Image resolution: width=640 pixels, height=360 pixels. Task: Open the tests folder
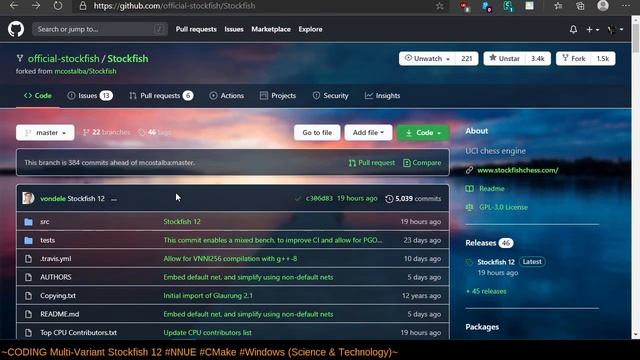pyautogui.click(x=47, y=240)
